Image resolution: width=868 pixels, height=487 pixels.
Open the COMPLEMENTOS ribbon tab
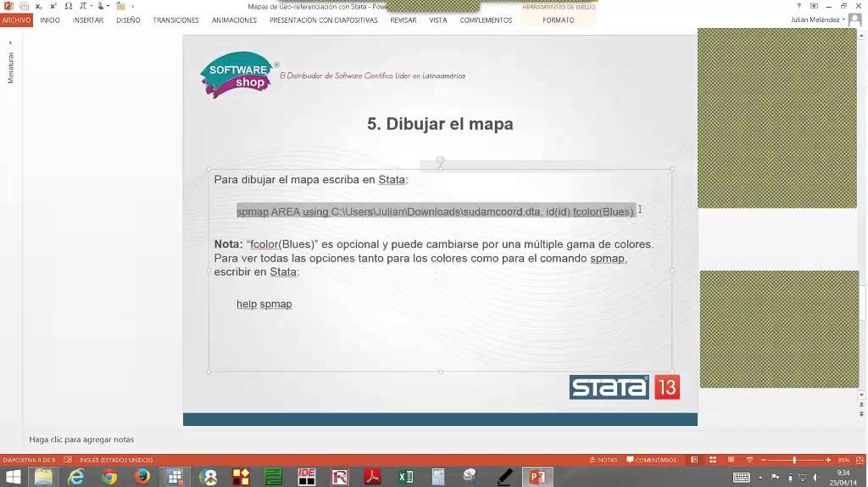[486, 20]
